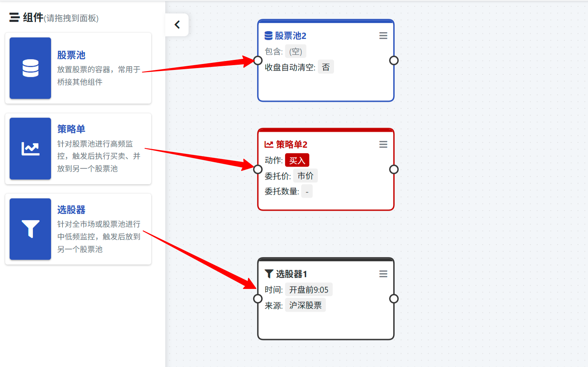Click the 开盘前9:05 time field

pyautogui.click(x=308, y=290)
